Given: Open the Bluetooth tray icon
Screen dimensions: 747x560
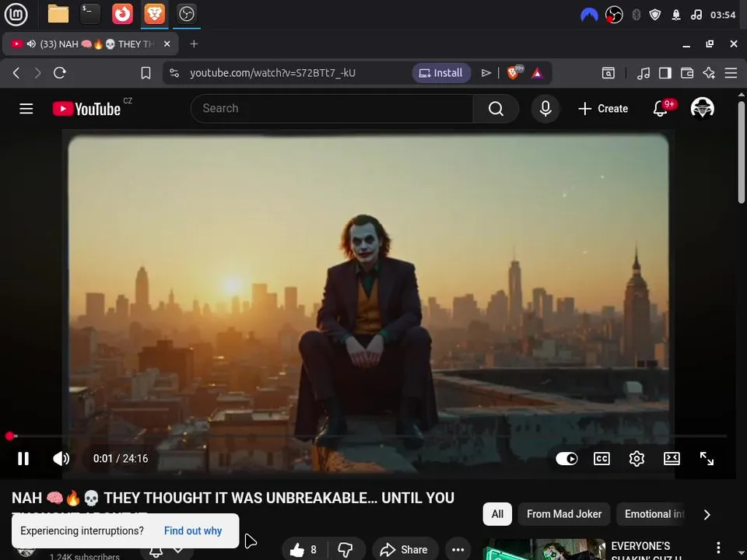Looking at the screenshot, I should [636, 15].
